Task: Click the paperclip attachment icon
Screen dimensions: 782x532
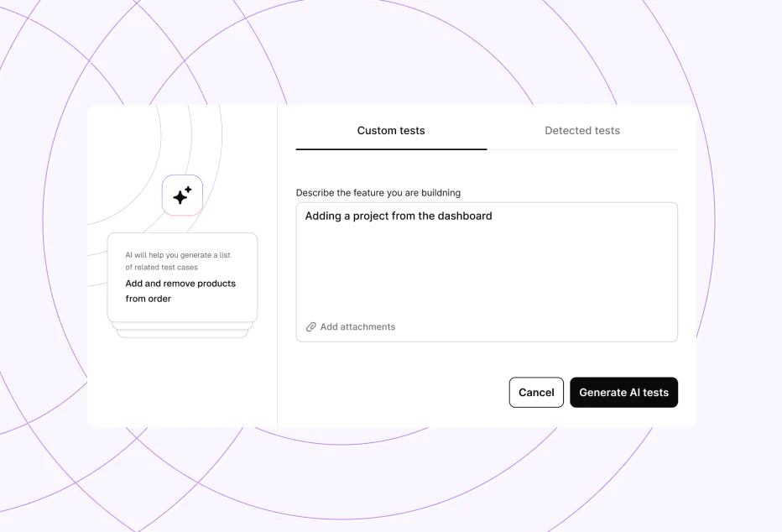Action: click(x=310, y=327)
